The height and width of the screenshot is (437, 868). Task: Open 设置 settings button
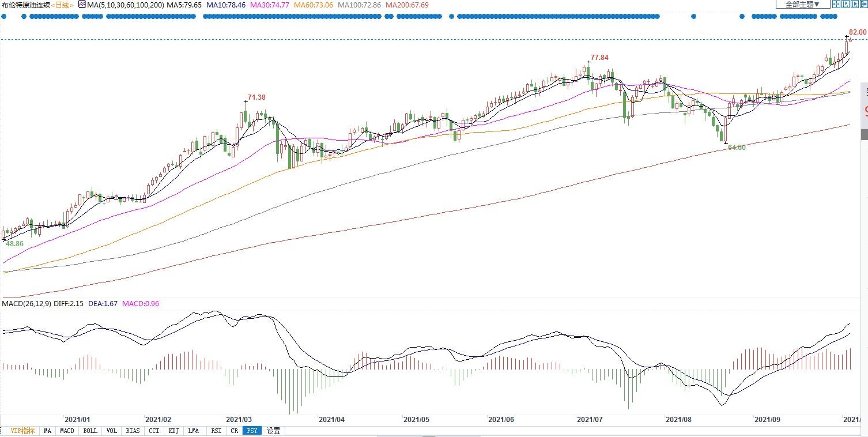coord(273,431)
